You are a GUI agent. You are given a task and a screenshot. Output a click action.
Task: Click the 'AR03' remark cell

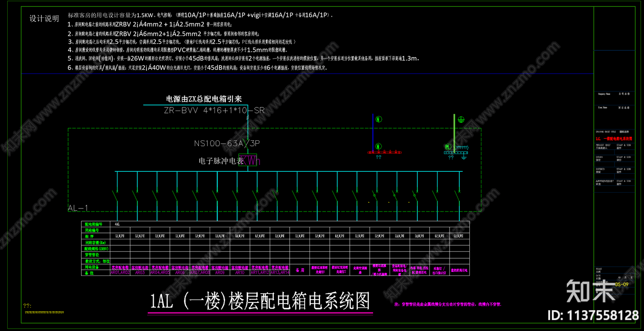140,273
